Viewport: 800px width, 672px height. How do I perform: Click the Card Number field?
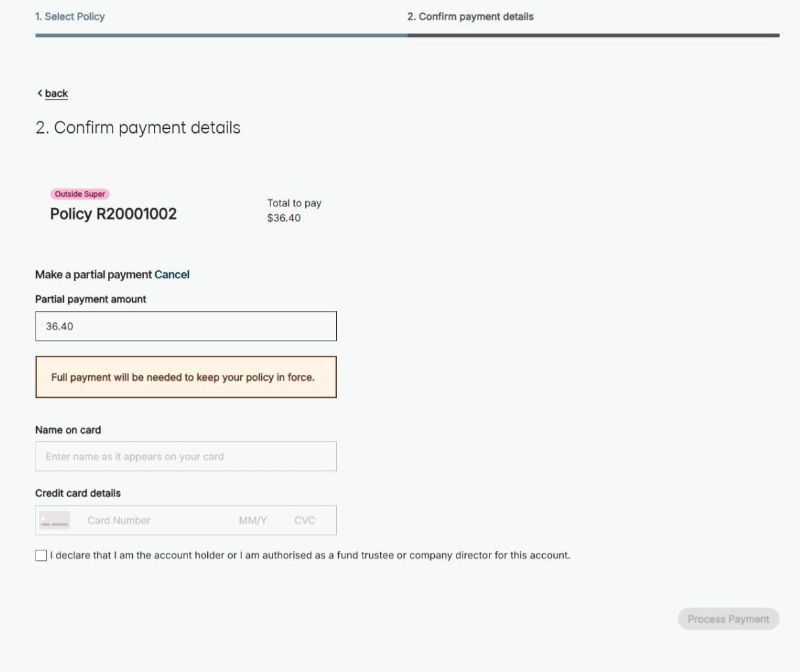pos(151,520)
